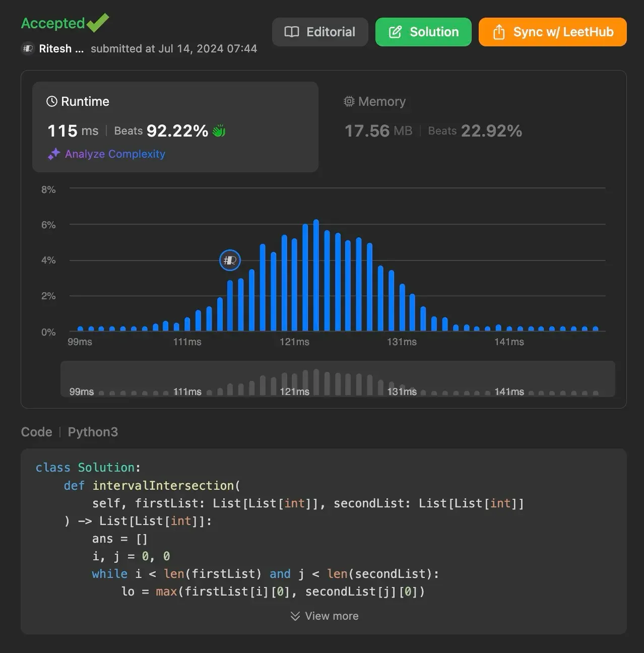Click the tallest bar in runtime histogram
The height and width of the screenshot is (653, 644).
pos(316,275)
